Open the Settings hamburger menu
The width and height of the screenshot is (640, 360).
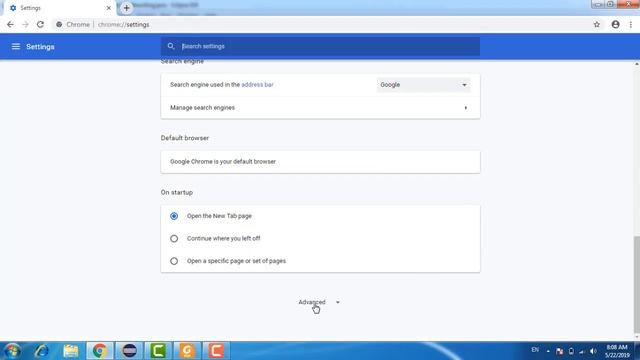click(x=16, y=47)
